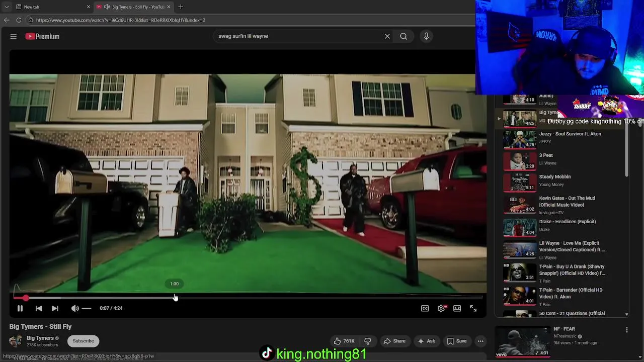Open the NFrealmusic channel link
The image size is (644, 362).
565,336
